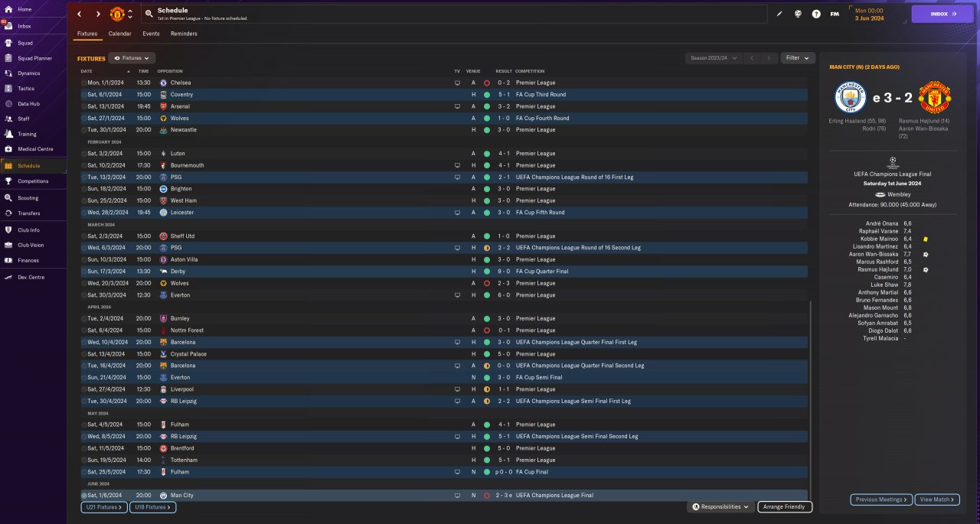Click the TV icon on Chelsea fixture row
The width and height of the screenshot is (980, 524).
(x=457, y=83)
